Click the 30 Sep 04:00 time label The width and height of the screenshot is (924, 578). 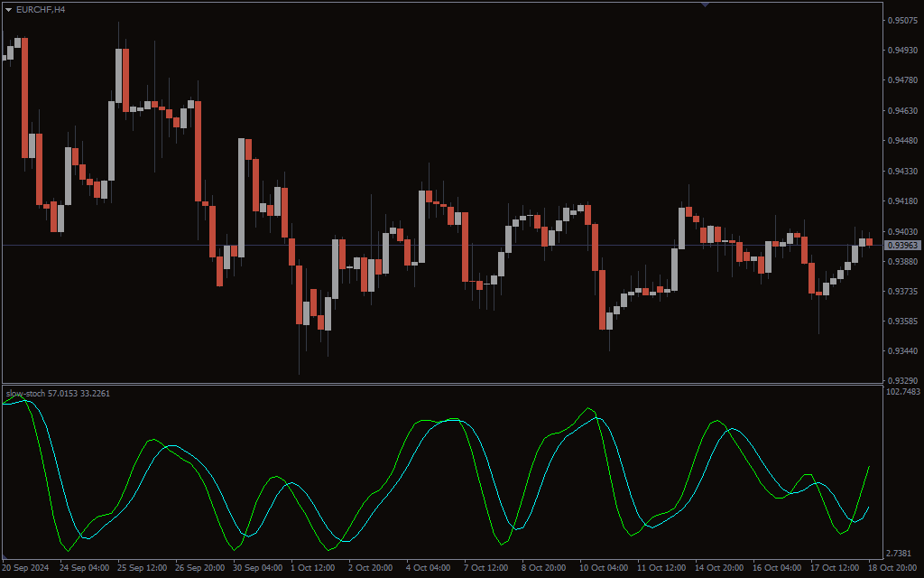[257, 568]
